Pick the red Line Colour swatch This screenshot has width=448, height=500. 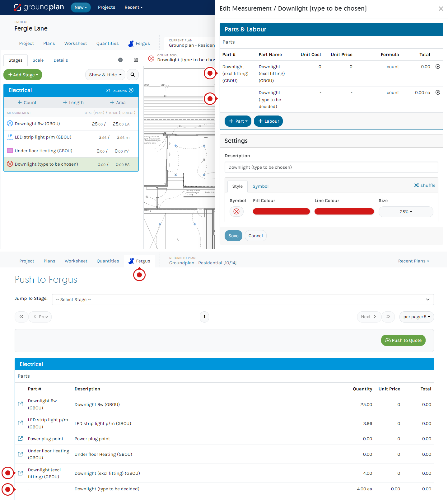click(344, 212)
